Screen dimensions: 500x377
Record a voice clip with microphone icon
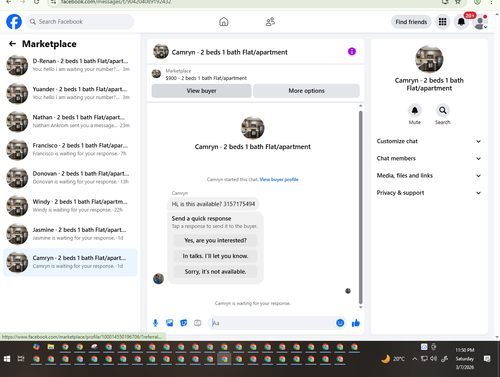coord(155,323)
